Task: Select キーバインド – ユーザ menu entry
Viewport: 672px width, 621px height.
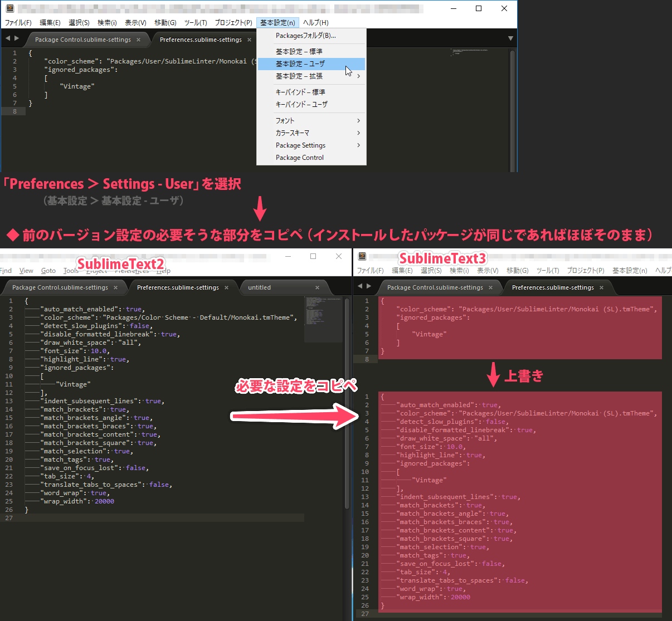Action: [311, 105]
